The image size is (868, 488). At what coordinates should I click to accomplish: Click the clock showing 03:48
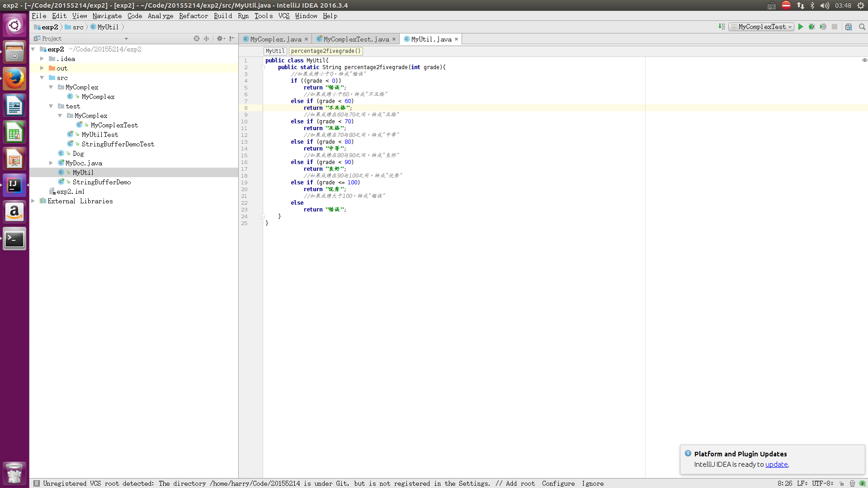[x=843, y=5]
